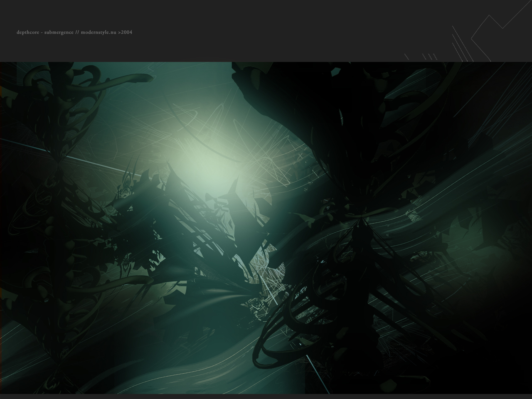Click the depthcore submergence caption text
Image resolution: width=532 pixels, height=399 pixels.
tap(74, 32)
